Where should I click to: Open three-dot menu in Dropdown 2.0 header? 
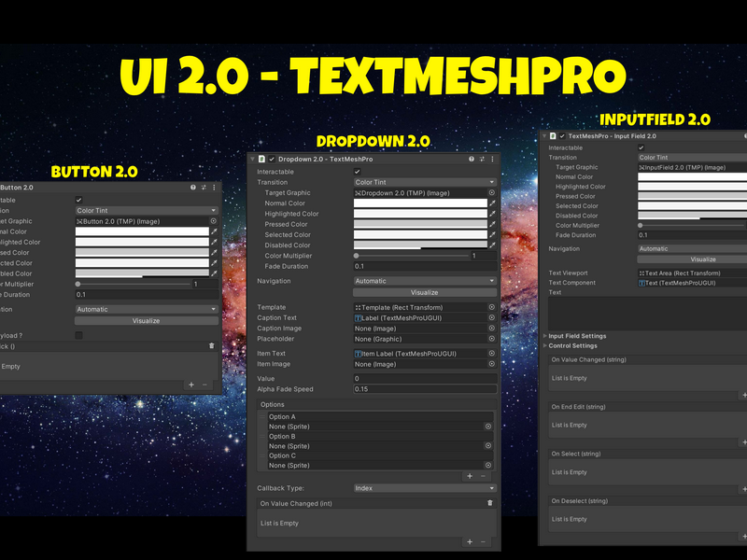tap(492, 159)
